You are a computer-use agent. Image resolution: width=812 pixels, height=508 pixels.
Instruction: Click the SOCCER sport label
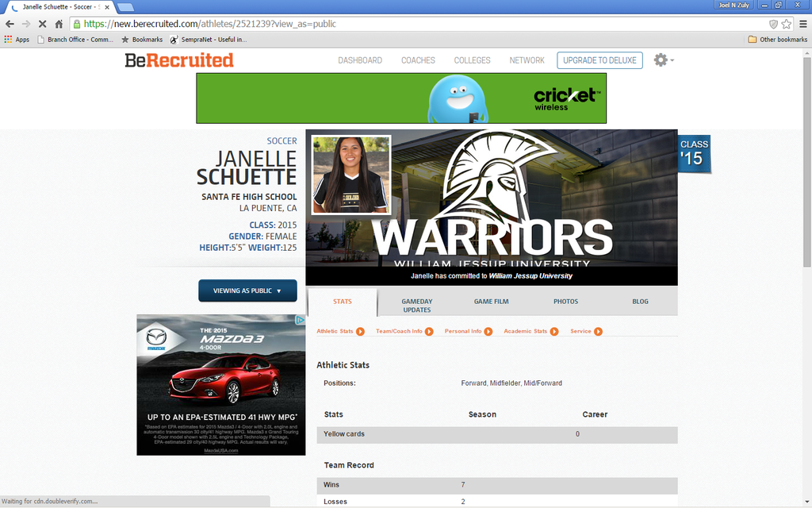tap(282, 141)
